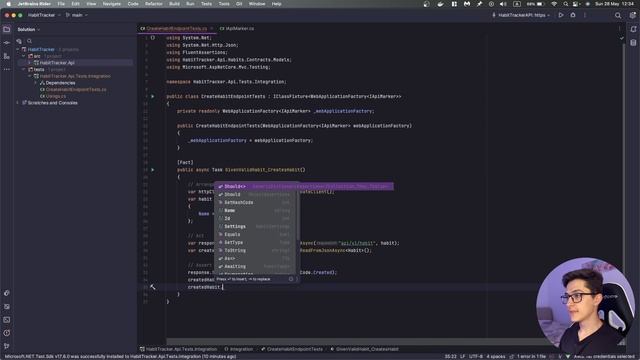Viewport: 640px width, 360px height.
Task: Open the main branch dropdown
Action: click(x=77, y=15)
